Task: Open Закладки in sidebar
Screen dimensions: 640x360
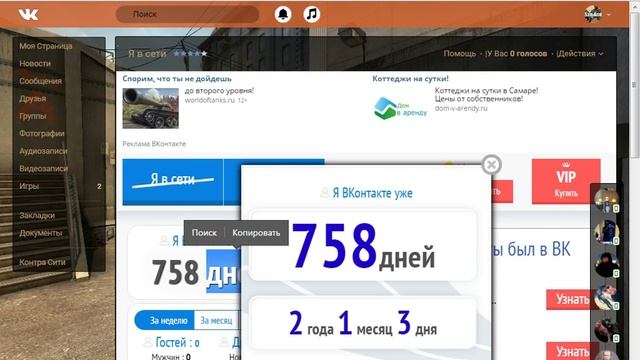Action: pos(37,216)
